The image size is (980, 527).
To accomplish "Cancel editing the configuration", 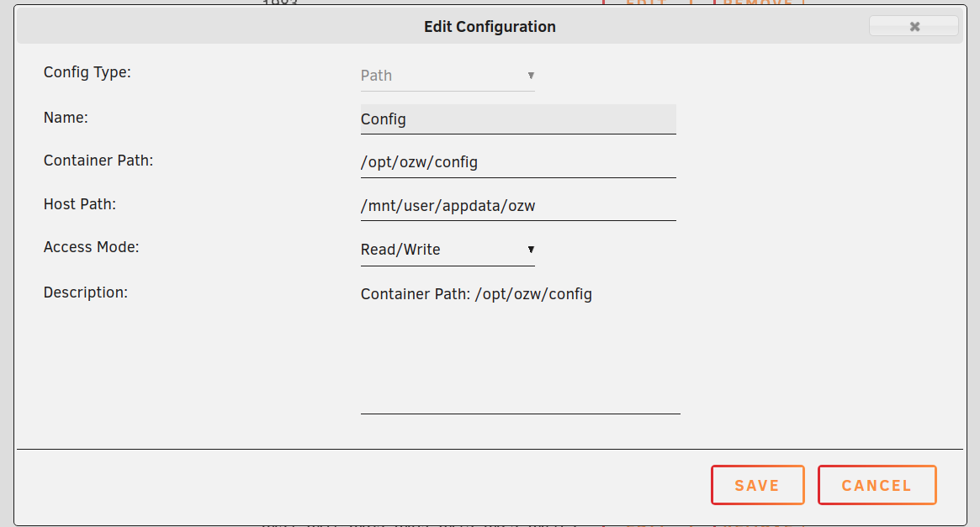I will pos(877,485).
